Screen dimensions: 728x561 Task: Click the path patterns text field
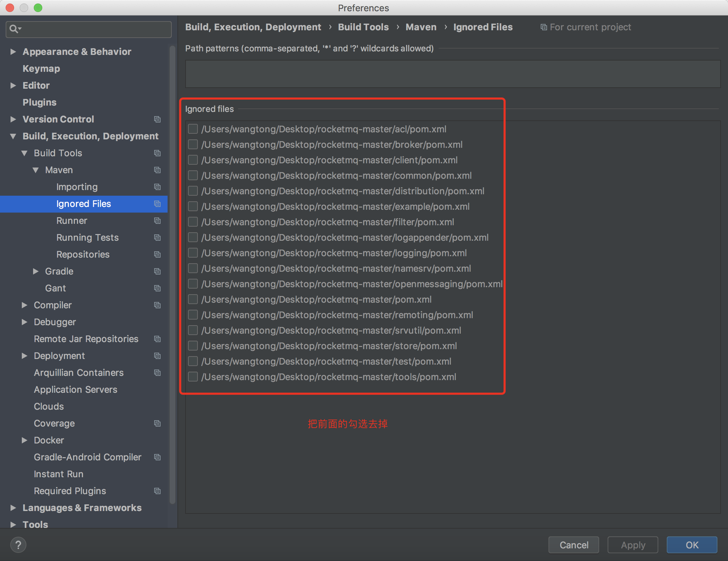453,74
